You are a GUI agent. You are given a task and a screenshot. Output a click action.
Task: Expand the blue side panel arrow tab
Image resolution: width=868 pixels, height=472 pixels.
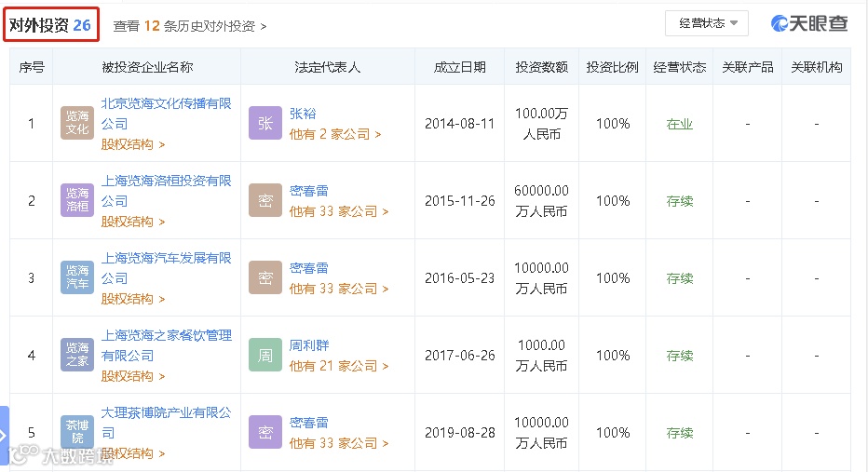[4, 436]
